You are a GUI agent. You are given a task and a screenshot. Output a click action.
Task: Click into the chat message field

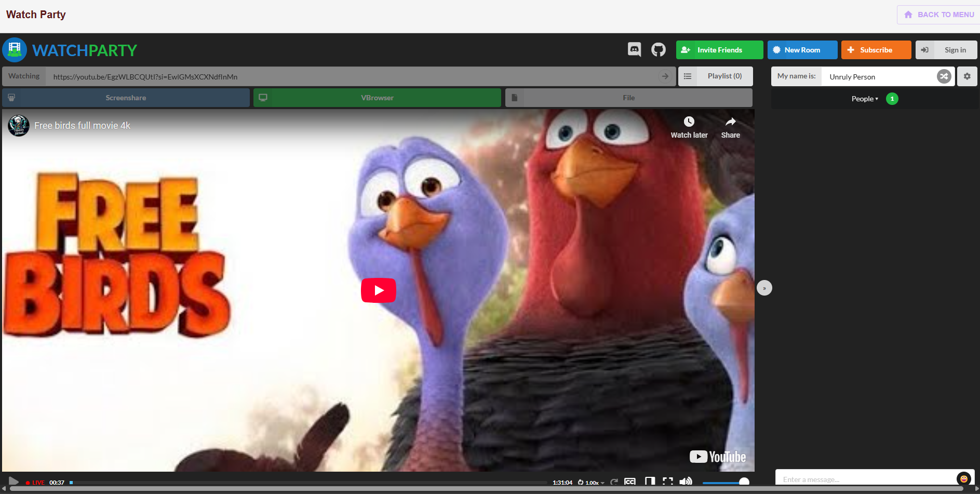tap(866, 479)
